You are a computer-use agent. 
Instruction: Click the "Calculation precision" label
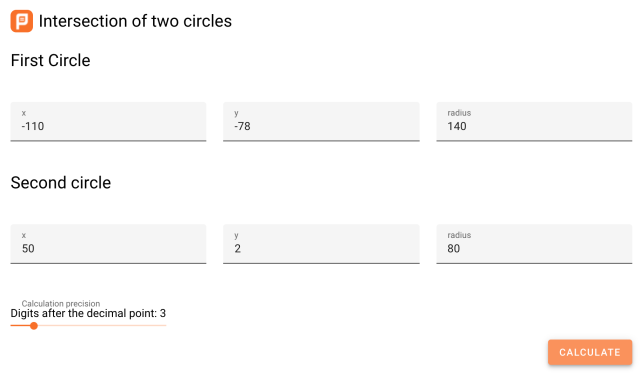pyautogui.click(x=61, y=303)
